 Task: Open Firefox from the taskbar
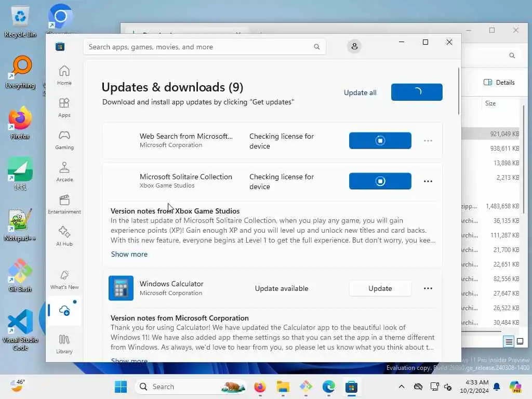click(260, 387)
